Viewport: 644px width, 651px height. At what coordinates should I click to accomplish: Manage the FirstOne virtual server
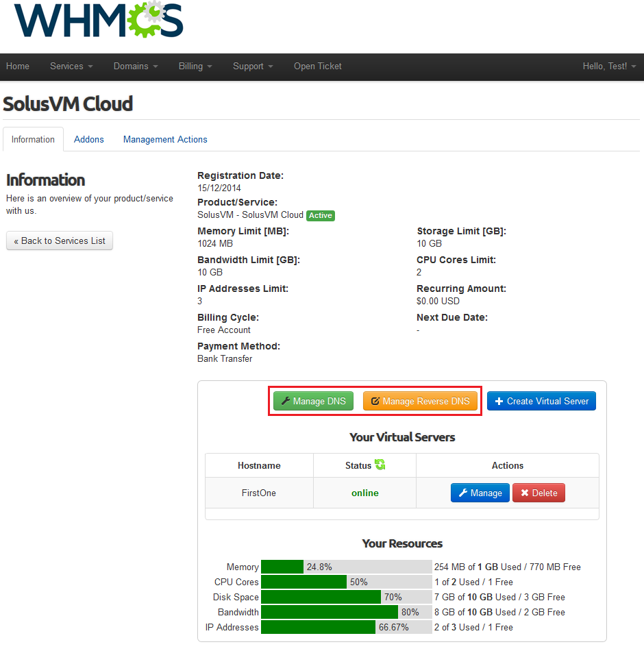pos(480,493)
